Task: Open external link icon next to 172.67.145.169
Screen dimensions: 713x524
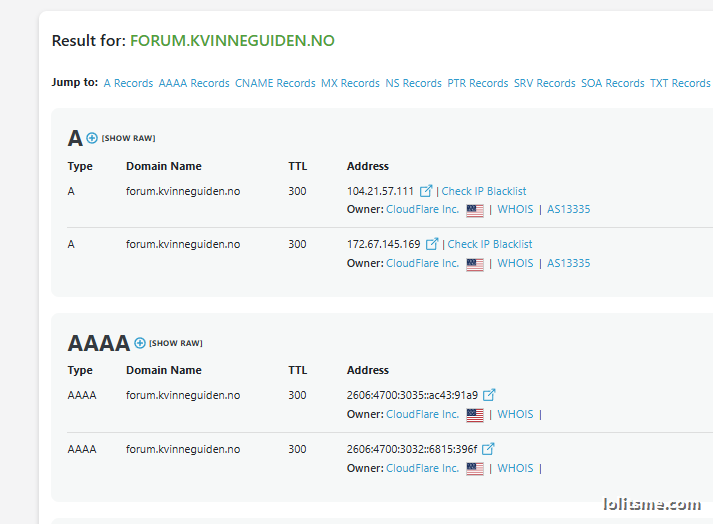Action: click(432, 244)
